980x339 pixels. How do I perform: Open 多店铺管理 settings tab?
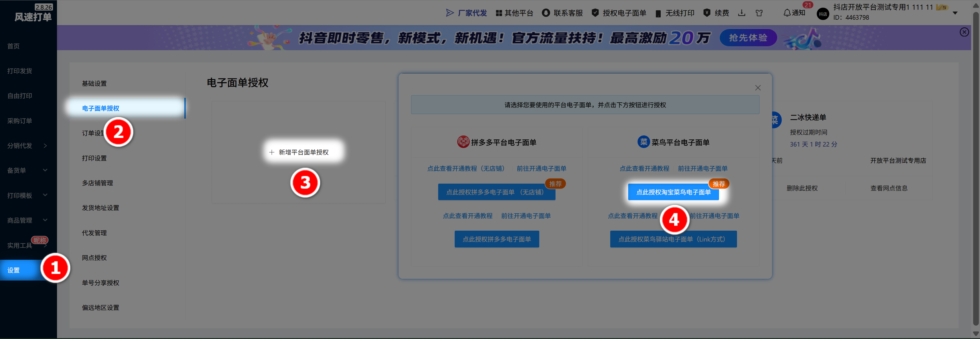click(x=97, y=183)
